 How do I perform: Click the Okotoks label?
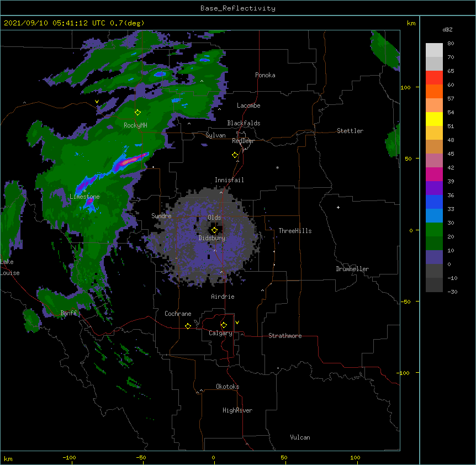click(x=228, y=387)
